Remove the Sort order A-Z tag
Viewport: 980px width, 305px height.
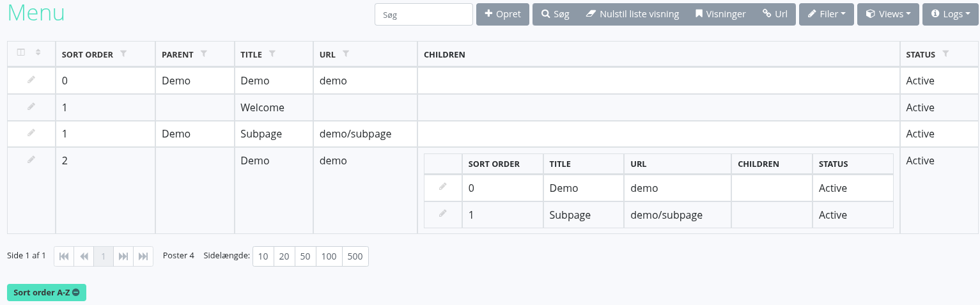[x=76, y=292]
